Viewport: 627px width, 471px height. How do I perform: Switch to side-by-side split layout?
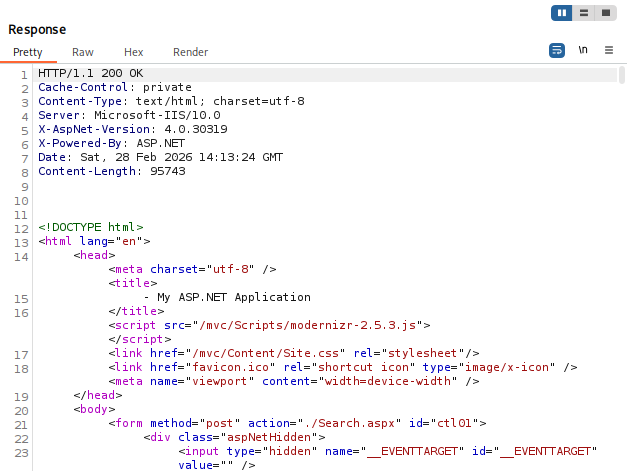tap(561, 13)
